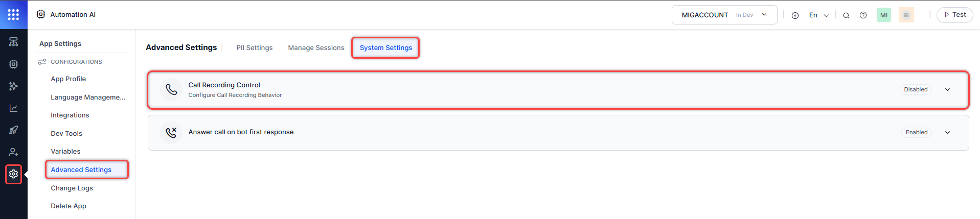Expand the Call Recording Control section
Viewport: 980px width, 219px height.
[947, 90]
